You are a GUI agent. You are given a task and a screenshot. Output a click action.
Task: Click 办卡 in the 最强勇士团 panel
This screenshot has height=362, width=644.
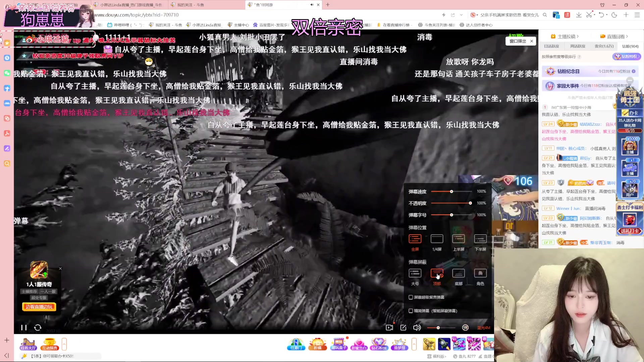coord(630,113)
